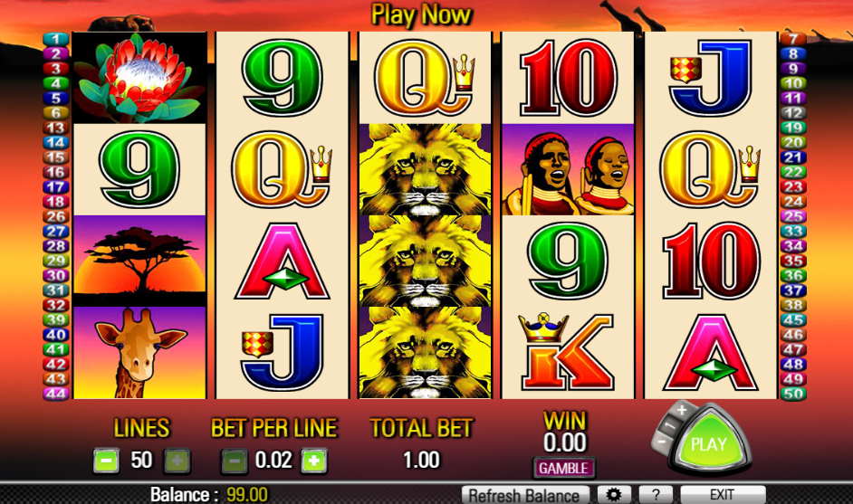This screenshot has width=853, height=504.
Task: Click the Play Now title text
Action: click(420, 15)
